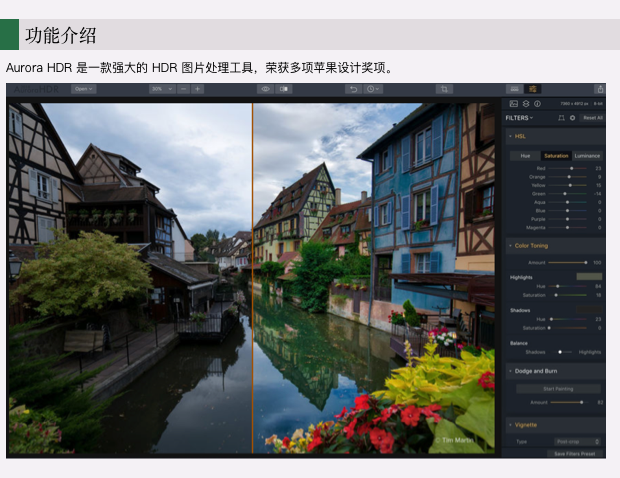
Task: Click the Shadows Saturation slider
Action: [x=567, y=328]
